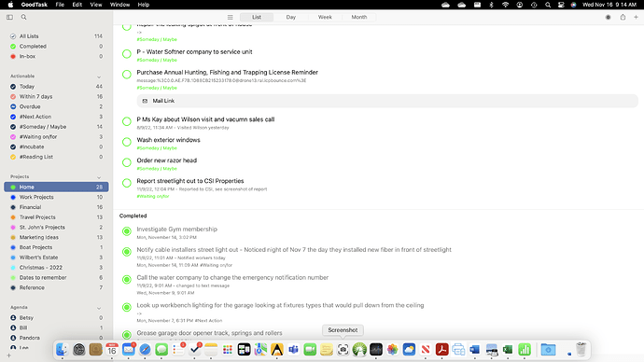Add new list with sidebar plus

[x=8, y=355]
